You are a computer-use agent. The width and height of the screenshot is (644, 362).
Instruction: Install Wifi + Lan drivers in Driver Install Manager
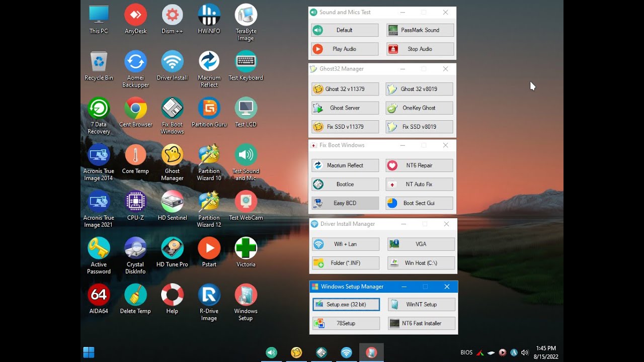(345, 244)
